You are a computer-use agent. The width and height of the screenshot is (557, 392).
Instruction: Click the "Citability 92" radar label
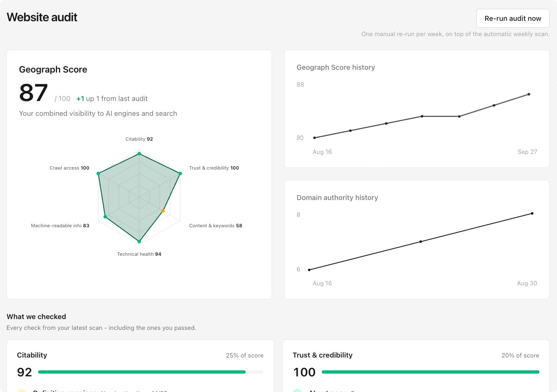[x=139, y=139]
